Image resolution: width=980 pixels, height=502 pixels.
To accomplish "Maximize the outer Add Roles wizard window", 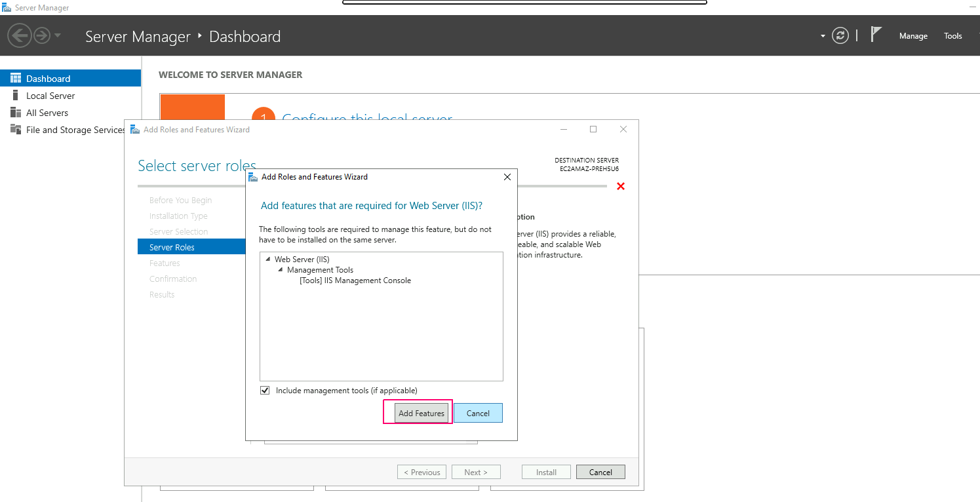I will (x=593, y=129).
